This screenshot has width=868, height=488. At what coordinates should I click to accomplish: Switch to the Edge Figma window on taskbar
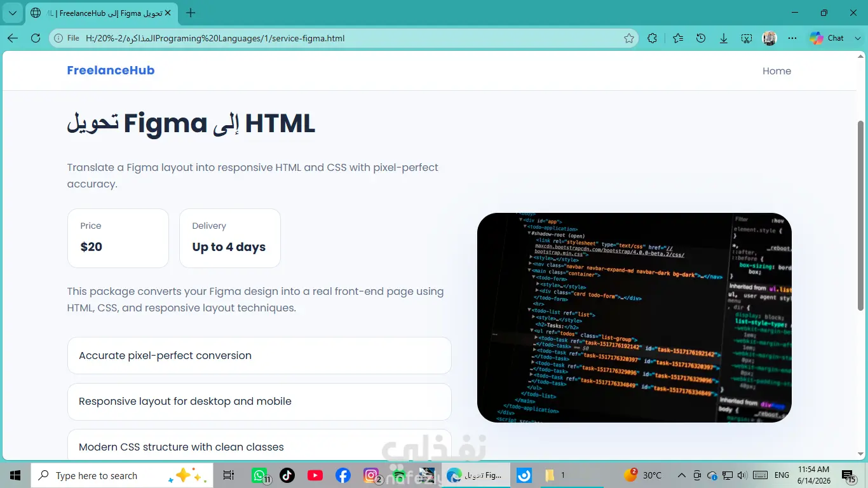coord(476,475)
